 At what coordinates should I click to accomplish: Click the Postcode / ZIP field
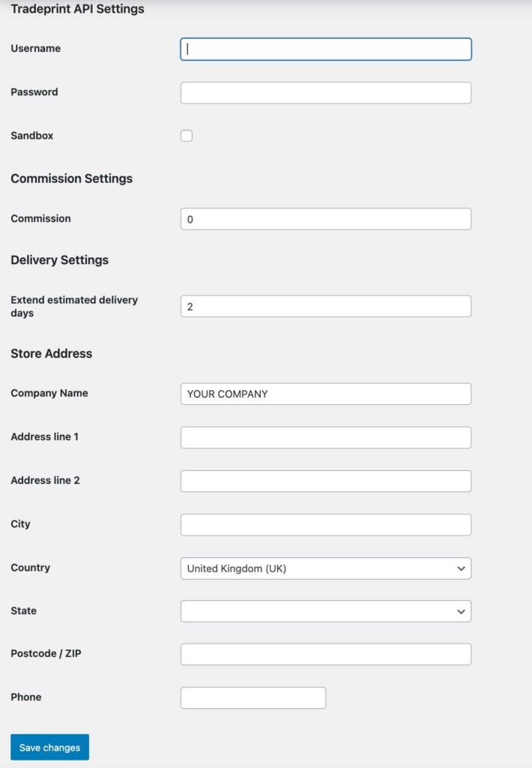click(x=325, y=654)
